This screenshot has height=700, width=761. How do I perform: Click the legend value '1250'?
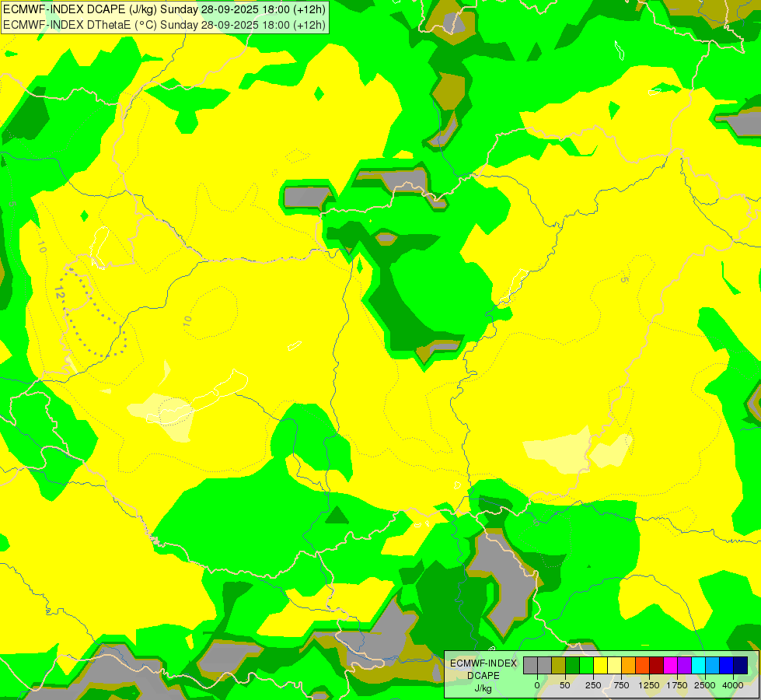pos(649,685)
